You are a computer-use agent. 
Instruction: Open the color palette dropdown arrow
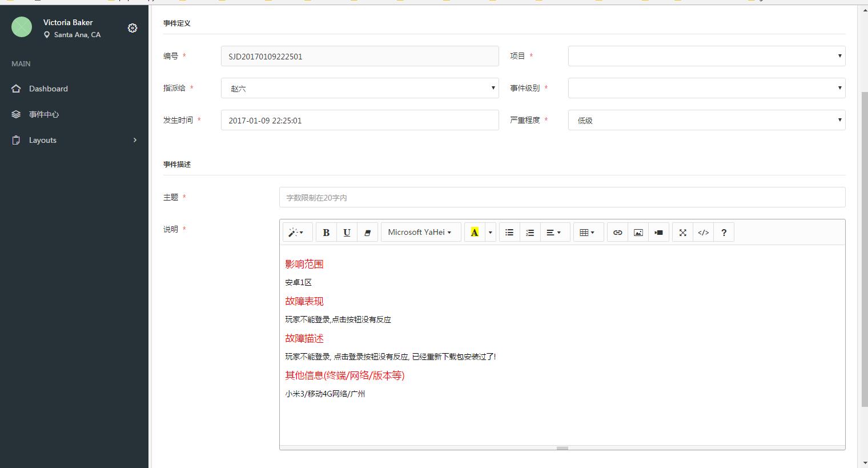click(x=490, y=232)
